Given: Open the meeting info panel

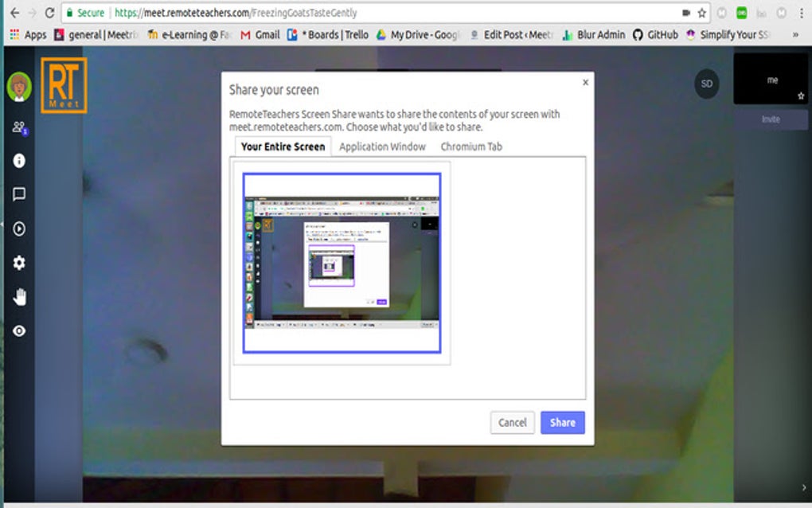Looking at the screenshot, I should 18,161.
